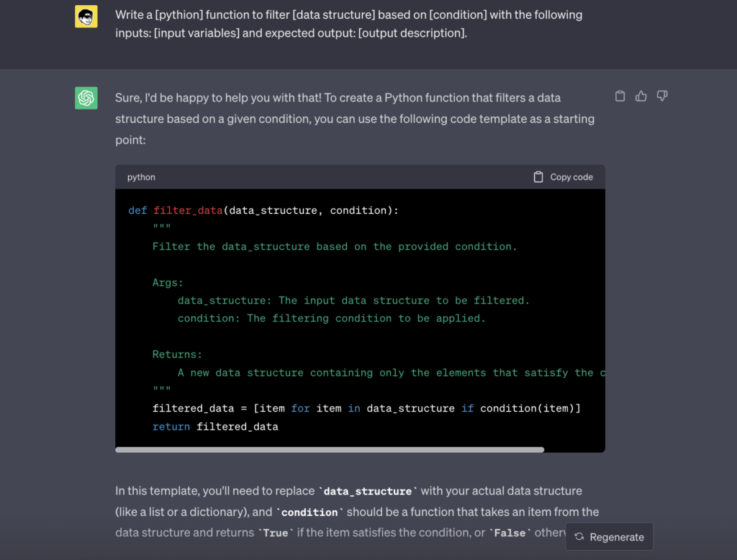This screenshot has width=737, height=560.
Task: Click the inline False code snippet
Action: [x=510, y=533]
